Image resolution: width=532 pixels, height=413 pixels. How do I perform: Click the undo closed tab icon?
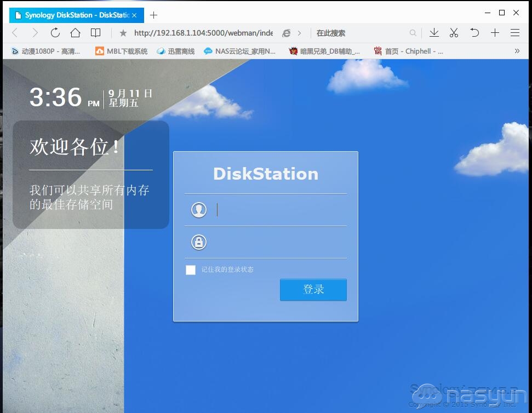click(474, 33)
